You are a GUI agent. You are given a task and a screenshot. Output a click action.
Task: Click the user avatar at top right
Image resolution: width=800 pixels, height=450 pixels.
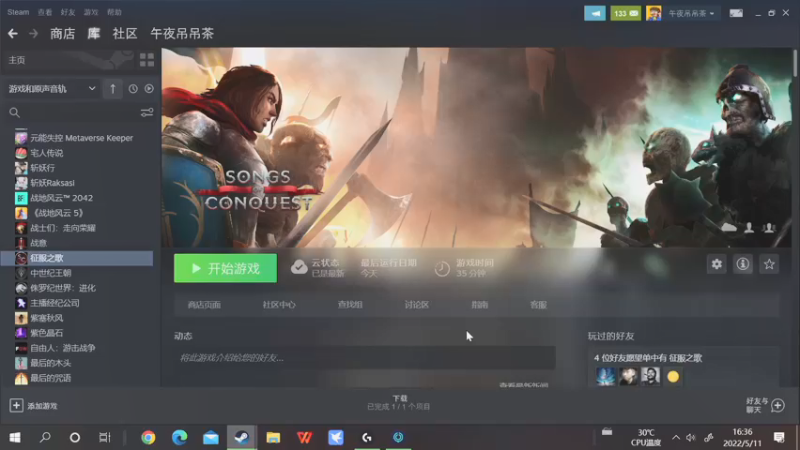click(x=654, y=13)
